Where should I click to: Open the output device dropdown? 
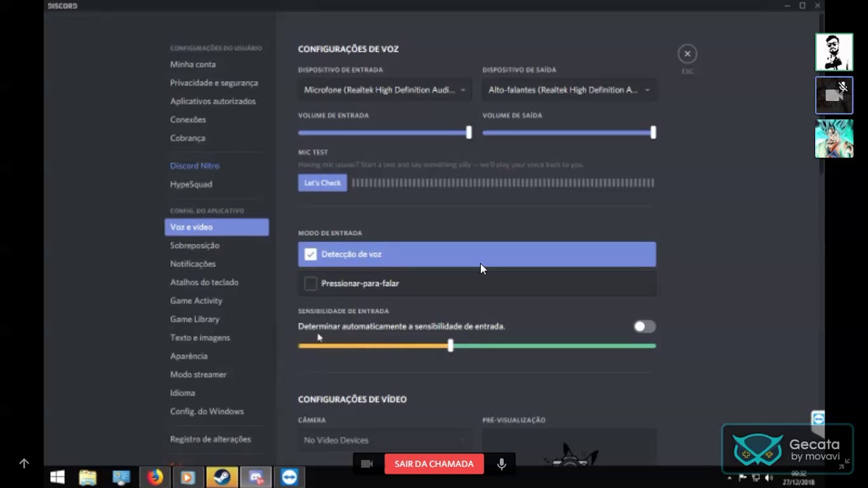tap(569, 89)
